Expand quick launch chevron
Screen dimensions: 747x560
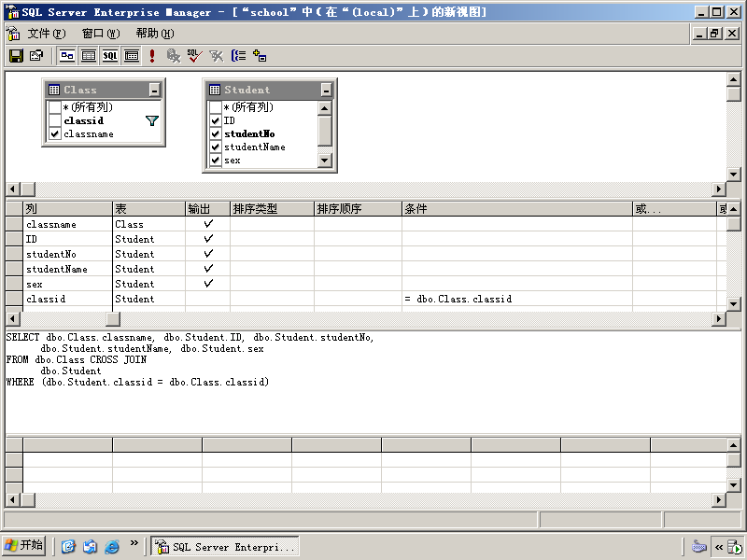pos(134,542)
